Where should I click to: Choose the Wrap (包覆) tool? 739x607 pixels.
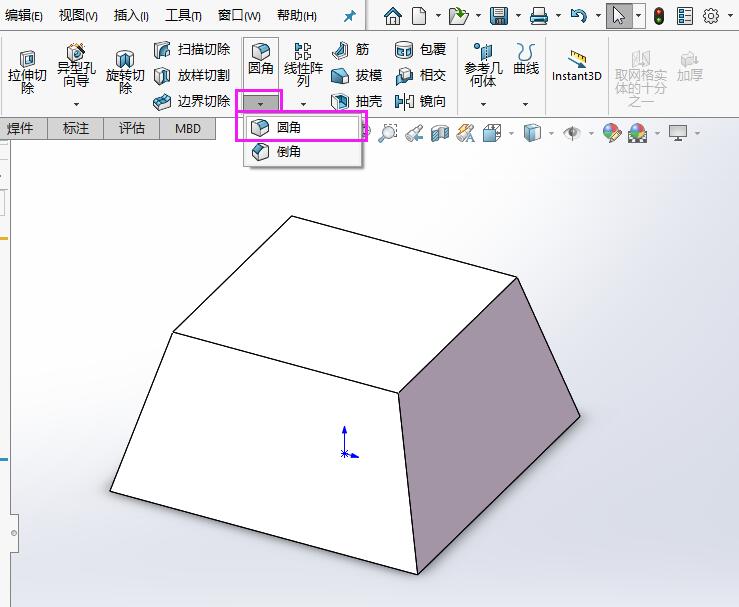[x=420, y=49]
